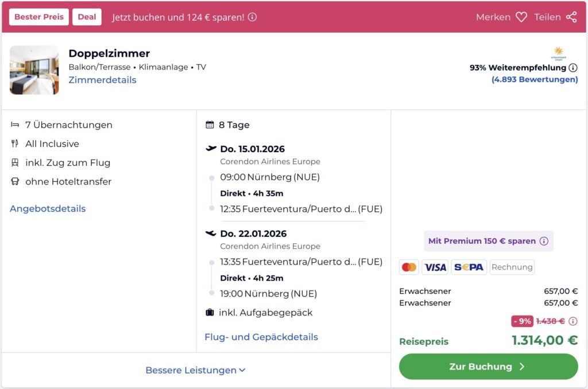This screenshot has height=389, width=588.
Task: Open the 4.893 Bewertungen reviews link
Action: coord(535,79)
